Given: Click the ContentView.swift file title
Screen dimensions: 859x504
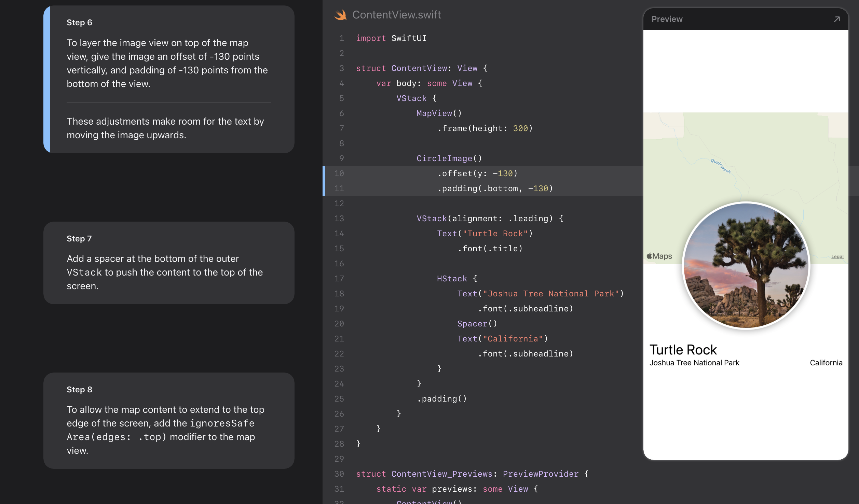Looking at the screenshot, I should [396, 15].
